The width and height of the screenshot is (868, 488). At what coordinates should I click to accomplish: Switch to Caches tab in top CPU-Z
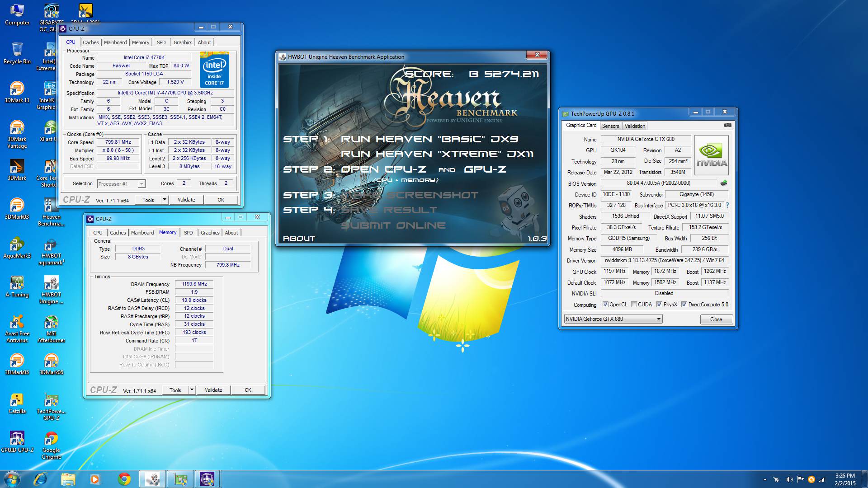[90, 42]
